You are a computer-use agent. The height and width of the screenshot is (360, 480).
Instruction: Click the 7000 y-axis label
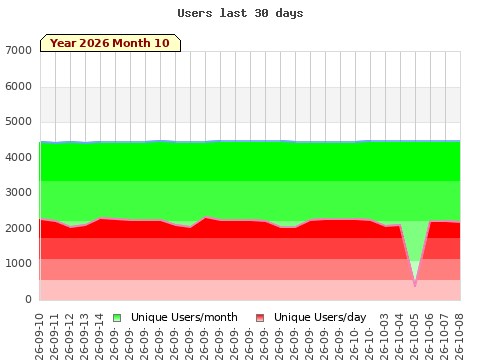click(x=19, y=51)
